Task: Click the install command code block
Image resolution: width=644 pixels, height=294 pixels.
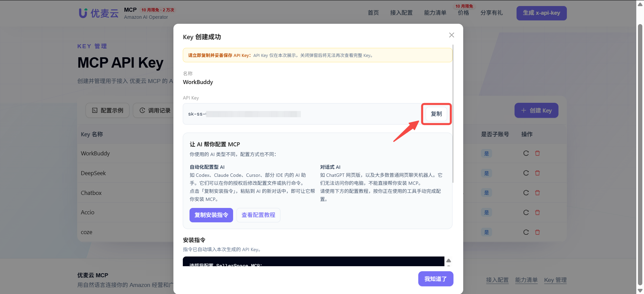Action: pyautogui.click(x=314, y=262)
